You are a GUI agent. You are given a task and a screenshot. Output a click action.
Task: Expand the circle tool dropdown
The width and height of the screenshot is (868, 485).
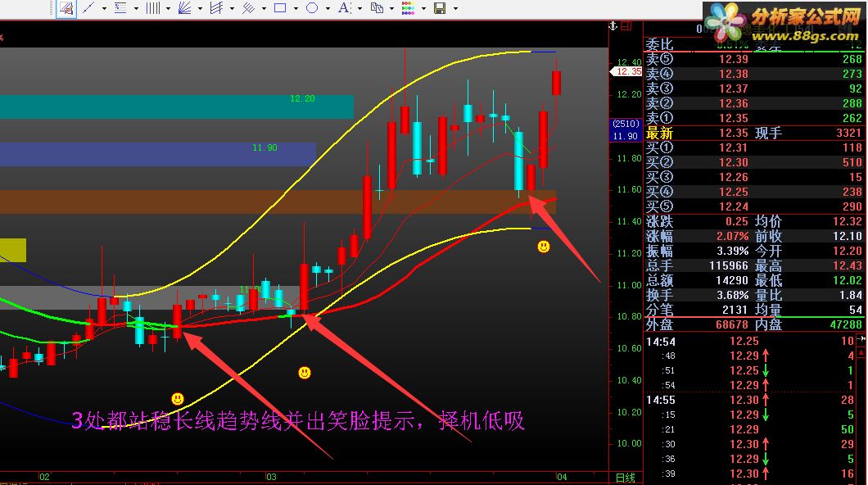(328, 8)
